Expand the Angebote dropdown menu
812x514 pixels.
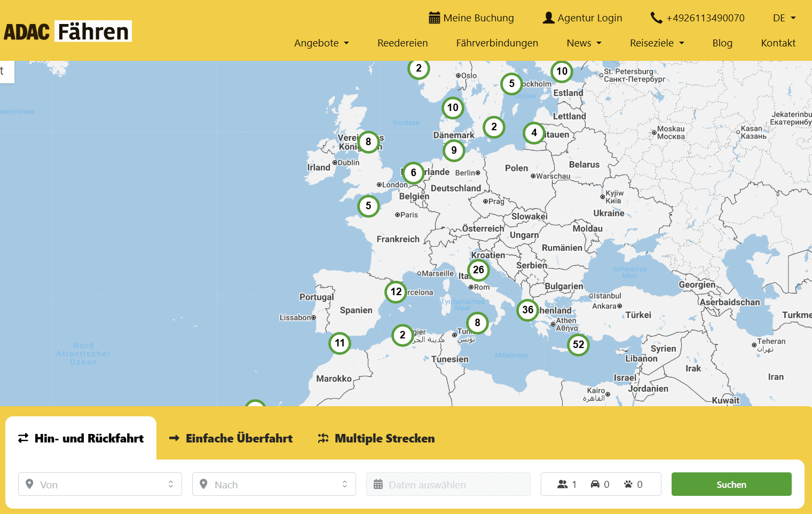point(321,43)
